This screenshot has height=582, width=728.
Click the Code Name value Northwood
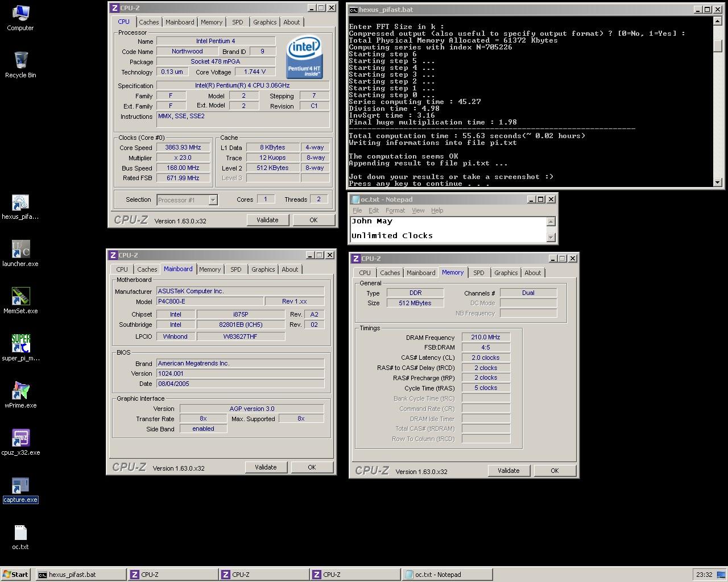pos(187,51)
